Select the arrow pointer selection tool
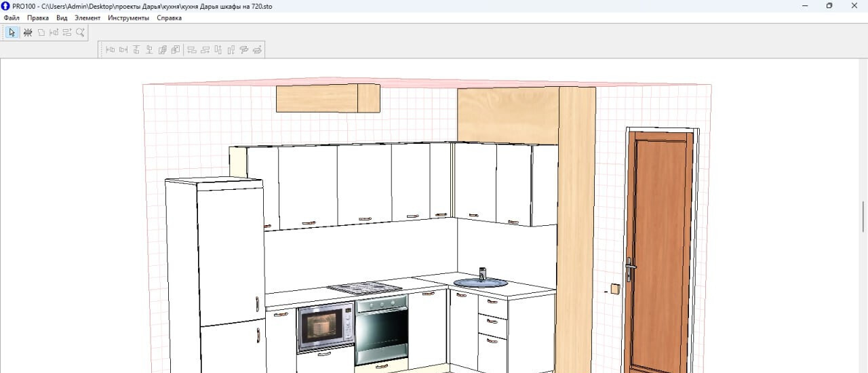Screen dimensions: 868x373 12,33
